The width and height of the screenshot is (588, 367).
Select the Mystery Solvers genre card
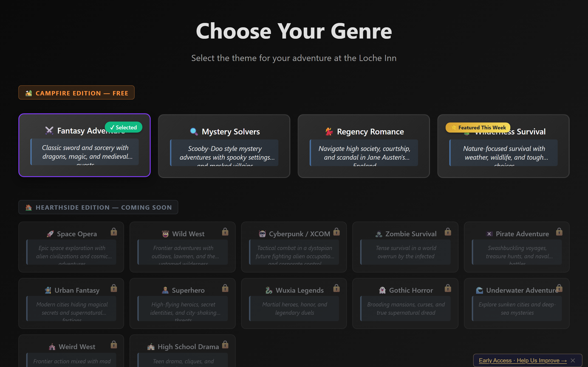click(x=224, y=146)
